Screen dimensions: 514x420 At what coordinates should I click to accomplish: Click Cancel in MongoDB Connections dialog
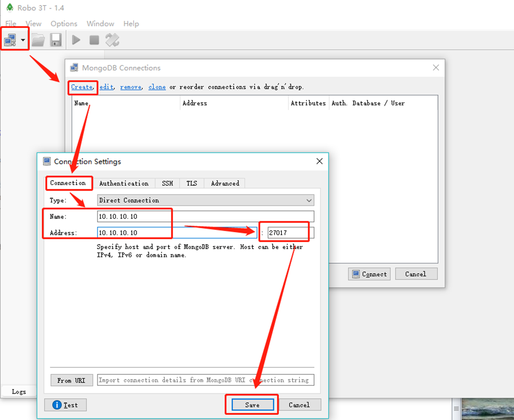point(416,274)
